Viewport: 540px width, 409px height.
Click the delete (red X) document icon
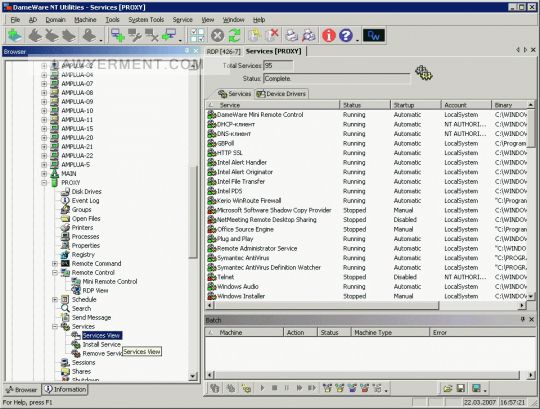click(x=272, y=35)
